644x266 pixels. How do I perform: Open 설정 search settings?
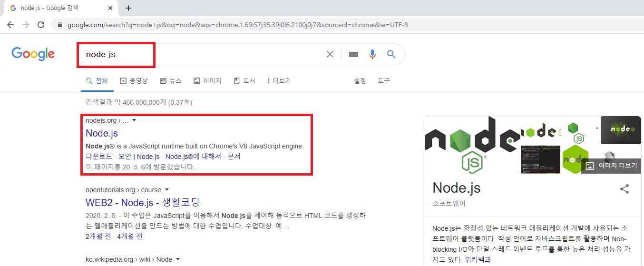pyautogui.click(x=360, y=81)
